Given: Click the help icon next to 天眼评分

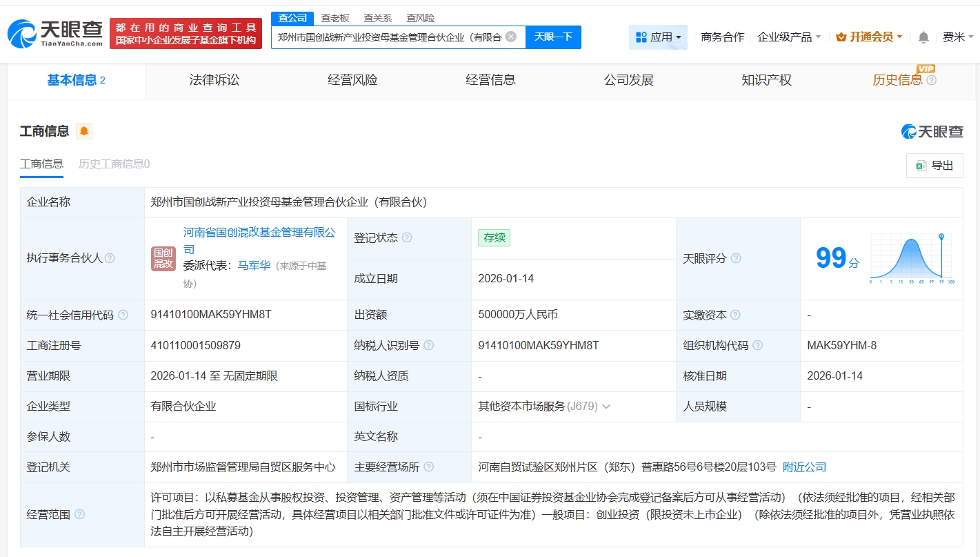Looking at the screenshot, I should pos(737,258).
